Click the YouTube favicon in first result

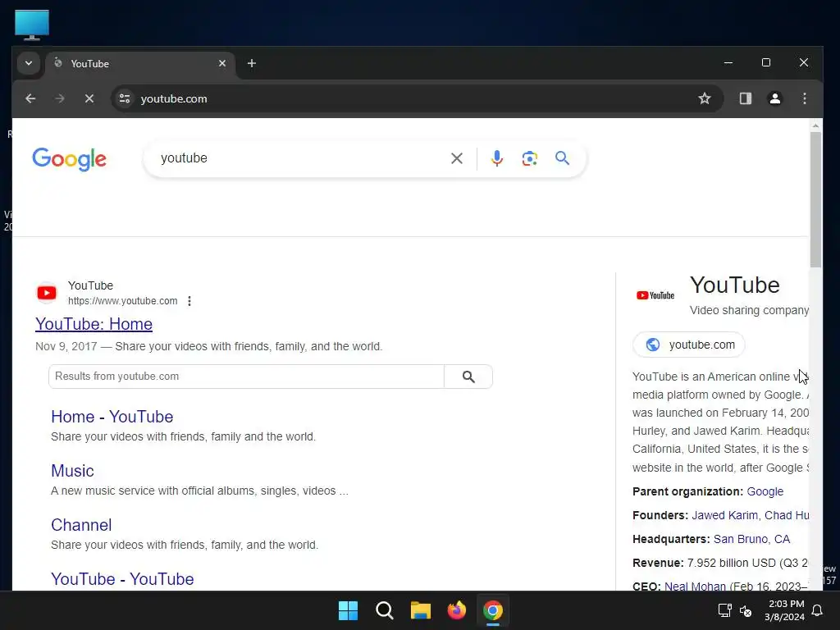click(x=47, y=293)
